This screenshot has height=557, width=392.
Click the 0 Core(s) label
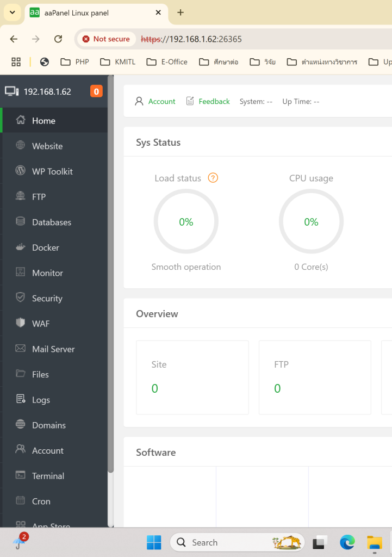click(x=311, y=267)
